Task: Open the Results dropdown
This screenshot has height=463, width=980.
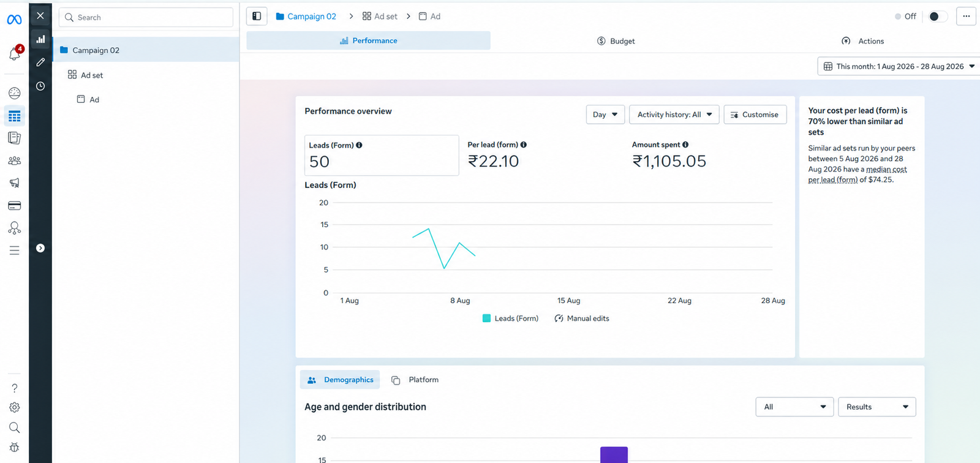Action: (877, 407)
